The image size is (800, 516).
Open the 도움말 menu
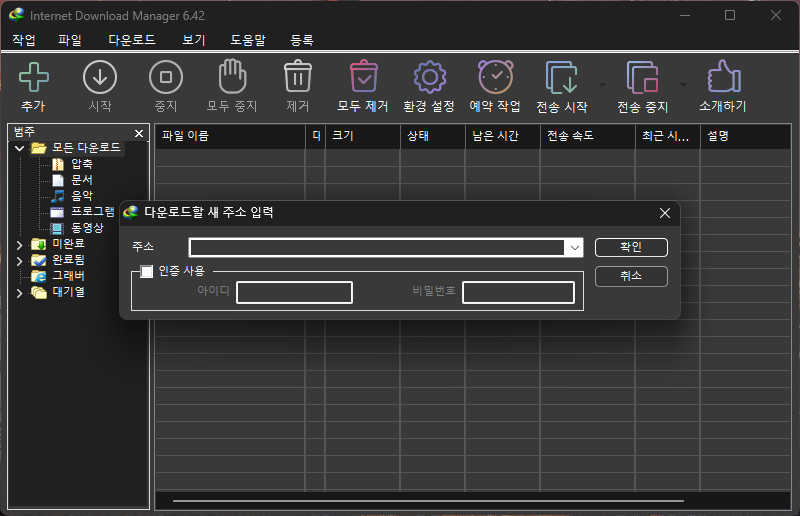248,40
